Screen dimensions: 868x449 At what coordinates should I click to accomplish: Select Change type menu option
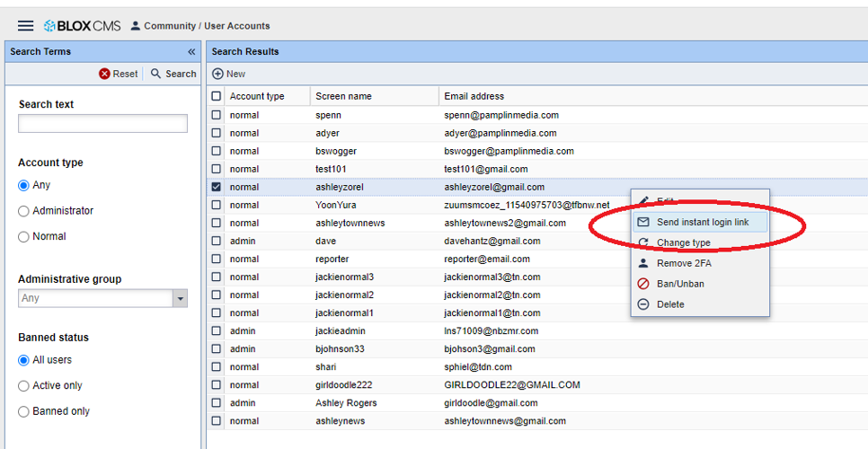click(683, 242)
